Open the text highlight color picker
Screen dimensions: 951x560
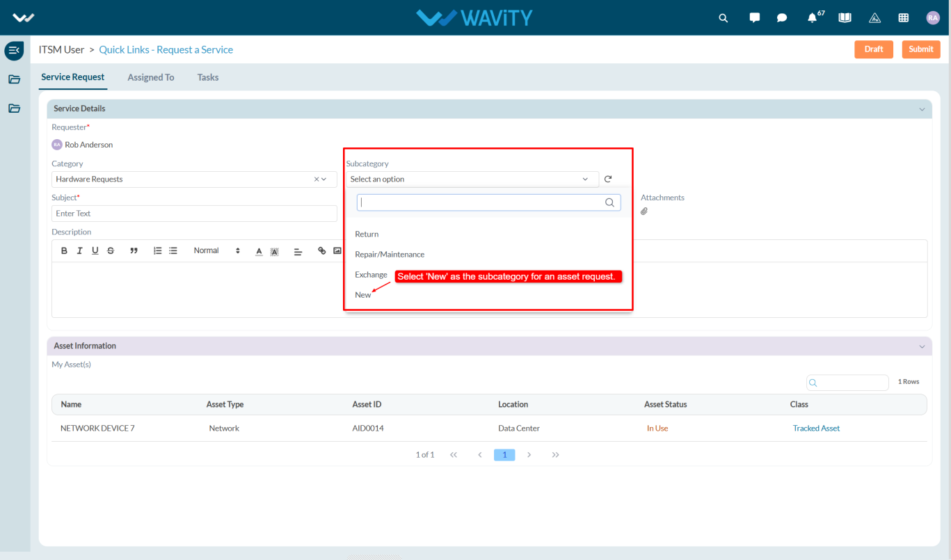pyautogui.click(x=274, y=251)
